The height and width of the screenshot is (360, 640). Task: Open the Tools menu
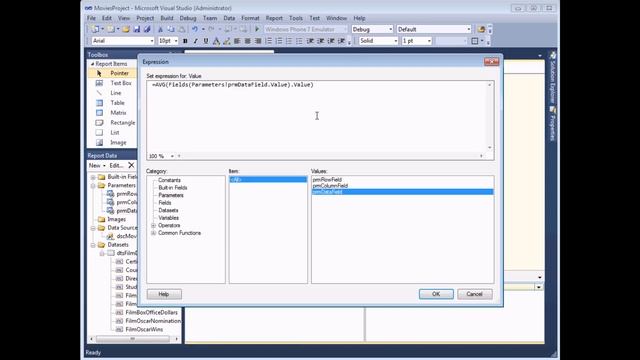pos(296,18)
